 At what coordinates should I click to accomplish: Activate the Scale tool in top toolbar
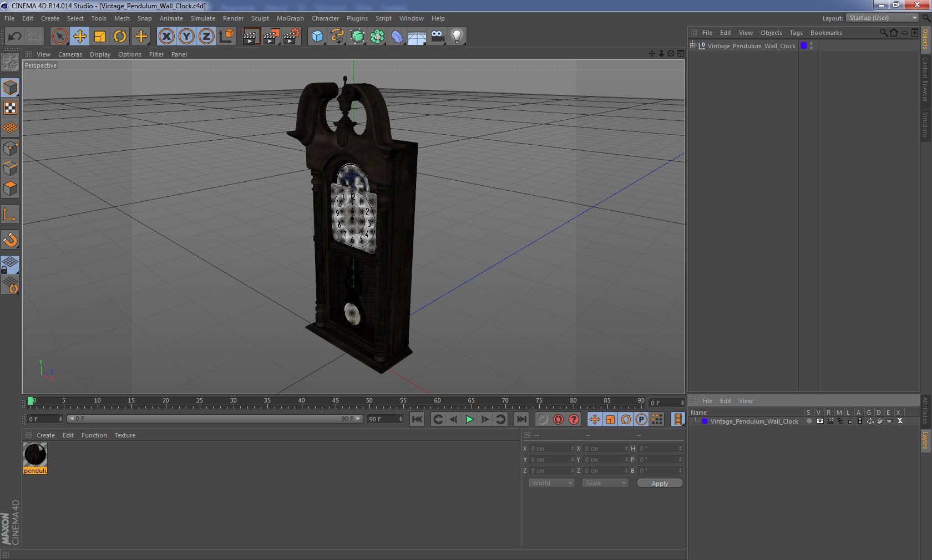(100, 37)
